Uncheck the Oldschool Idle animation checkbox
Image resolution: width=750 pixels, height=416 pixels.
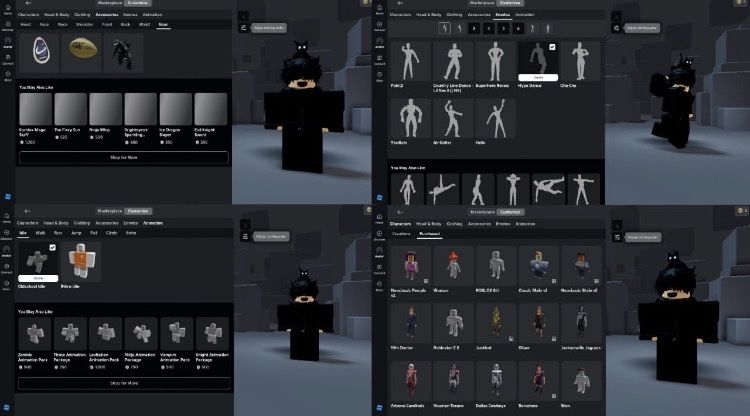(52, 247)
